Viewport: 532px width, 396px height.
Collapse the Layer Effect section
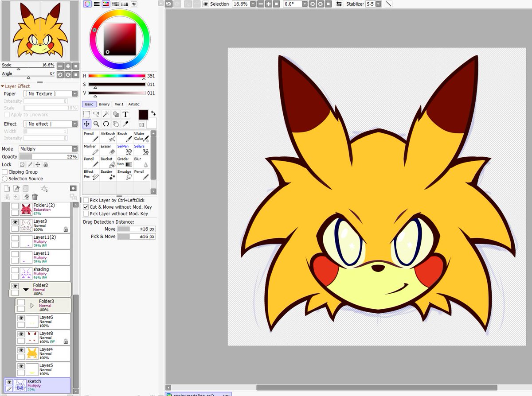click(x=3, y=86)
